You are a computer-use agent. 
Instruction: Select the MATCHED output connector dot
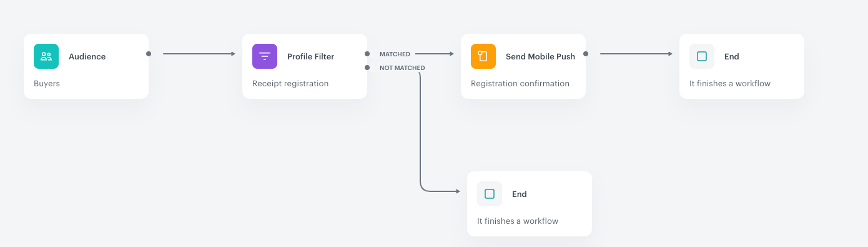coord(367,54)
